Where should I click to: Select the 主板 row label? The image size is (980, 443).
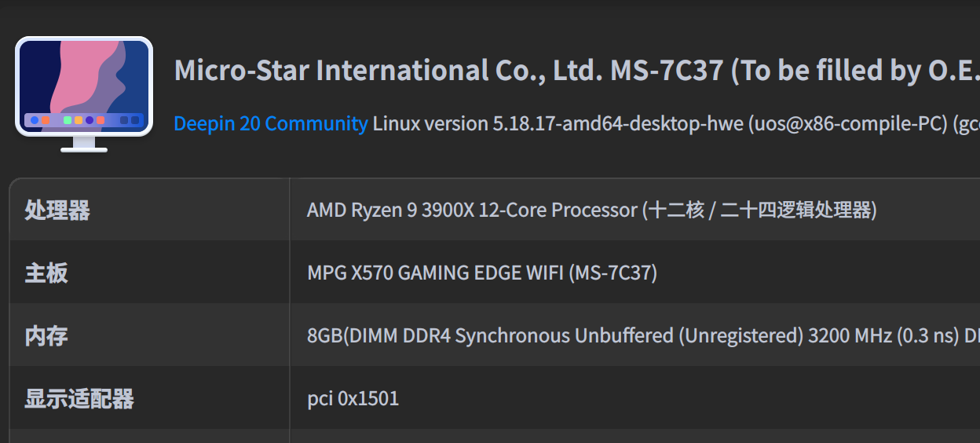tap(46, 273)
